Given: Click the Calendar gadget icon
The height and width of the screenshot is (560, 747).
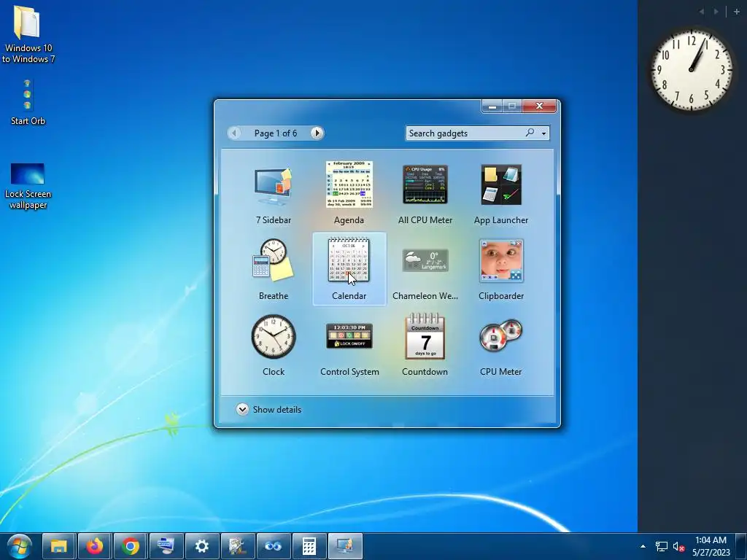Looking at the screenshot, I should (349, 260).
